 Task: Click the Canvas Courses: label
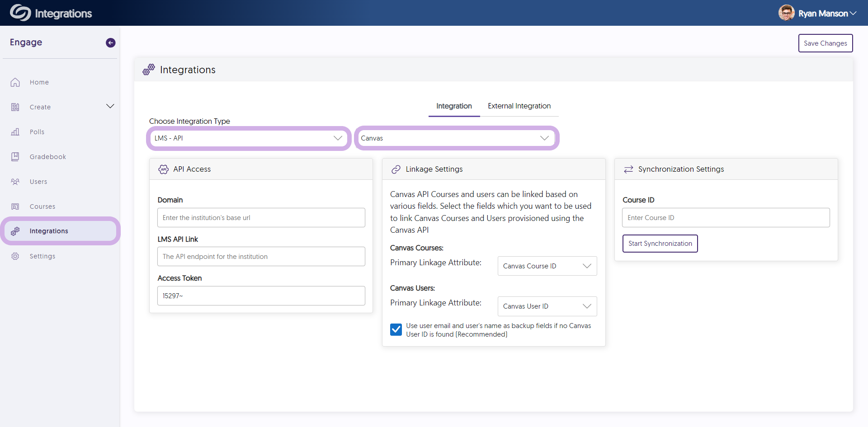[x=417, y=248]
